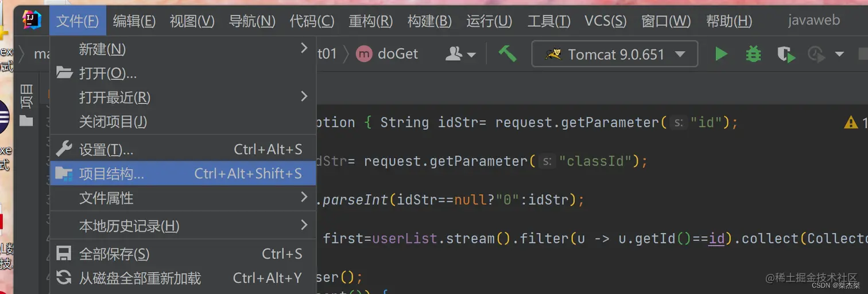Click the IntelliJ IDEA logo icon
The width and height of the screenshot is (868, 294).
[x=32, y=20]
